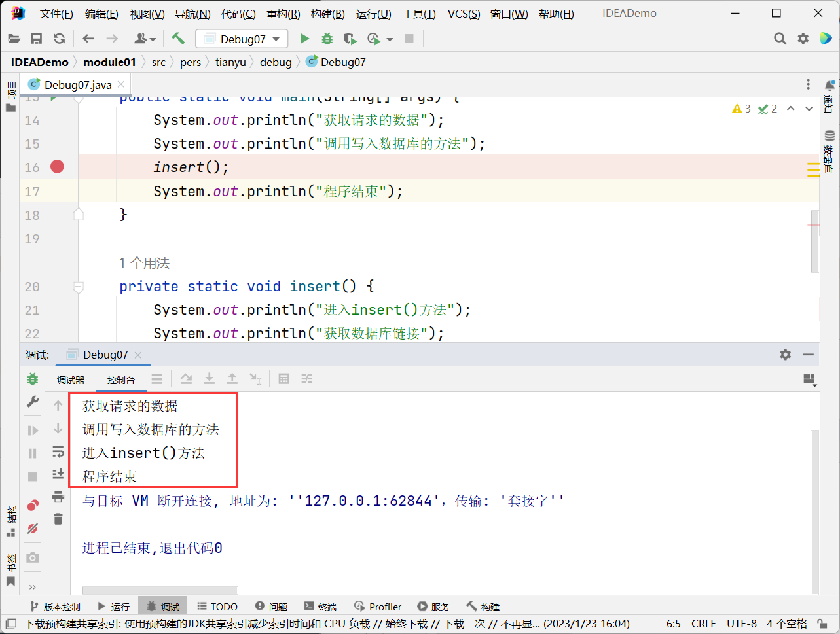
Task: Toggle soft-wrap in the console
Action: [x=58, y=451]
